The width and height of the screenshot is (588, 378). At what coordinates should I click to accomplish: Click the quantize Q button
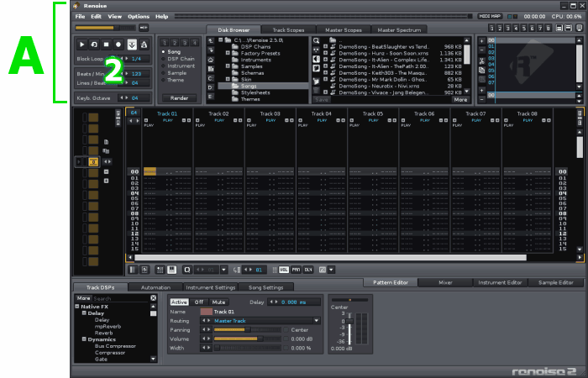pos(186,270)
